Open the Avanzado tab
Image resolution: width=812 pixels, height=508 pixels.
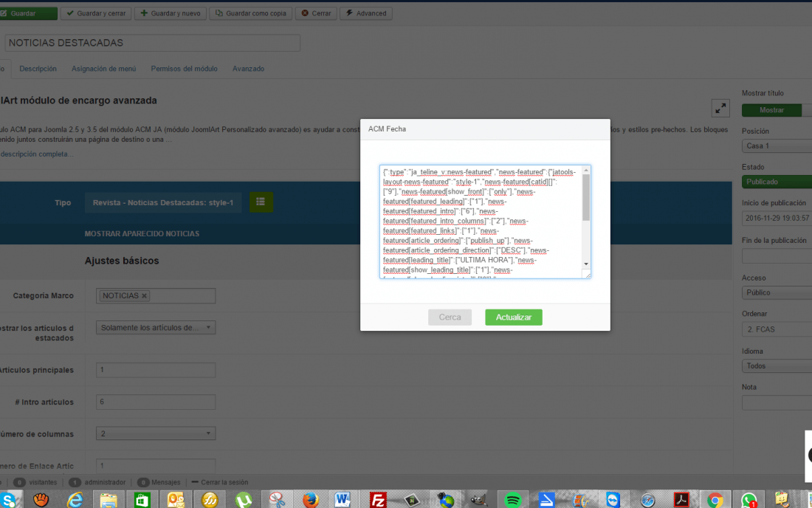pos(248,69)
